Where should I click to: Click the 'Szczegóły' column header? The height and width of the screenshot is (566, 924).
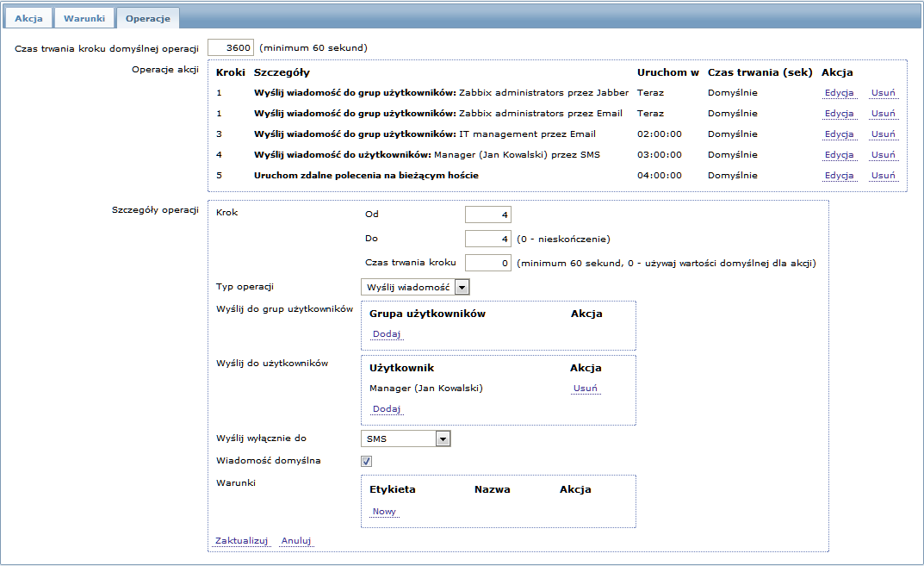pos(282,72)
